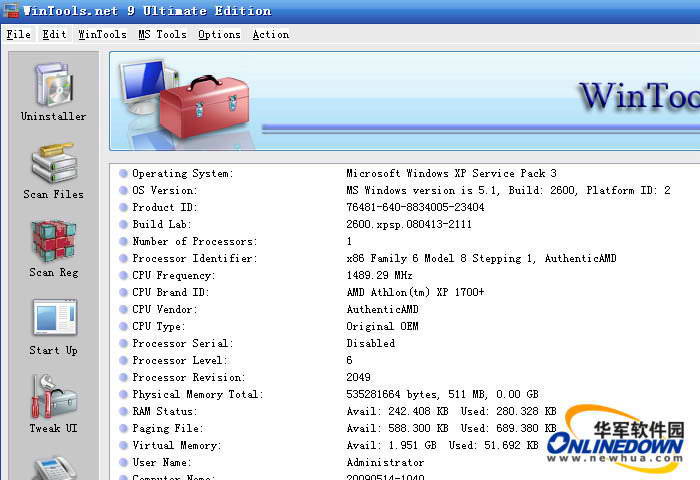
Task: Open the Action menu
Action: click(271, 34)
